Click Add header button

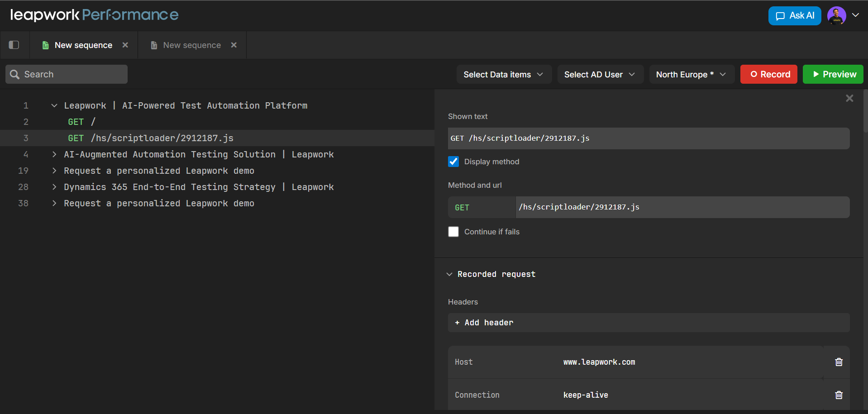(484, 323)
